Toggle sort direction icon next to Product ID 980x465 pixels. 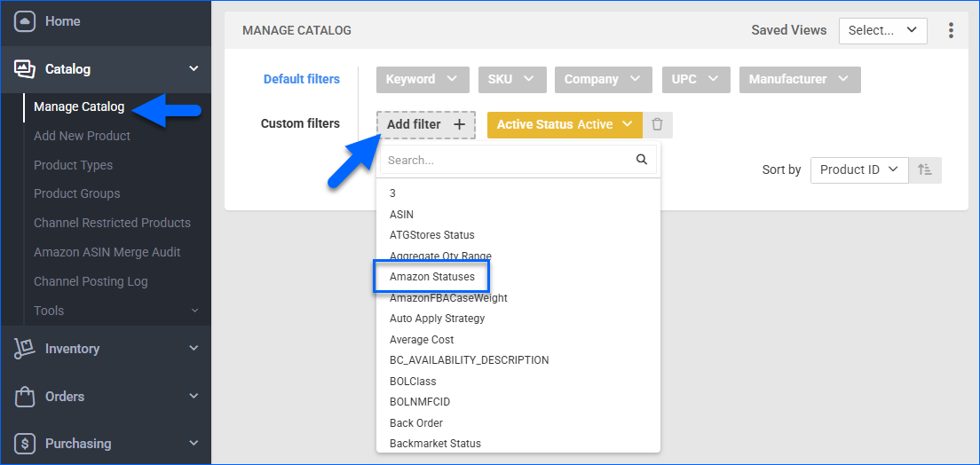click(x=925, y=169)
